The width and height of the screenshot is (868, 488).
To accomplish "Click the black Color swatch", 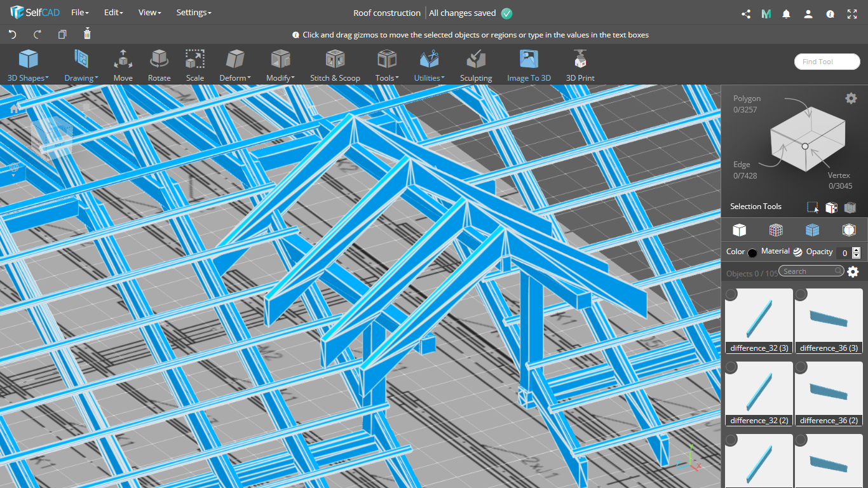I will pos(752,252).
